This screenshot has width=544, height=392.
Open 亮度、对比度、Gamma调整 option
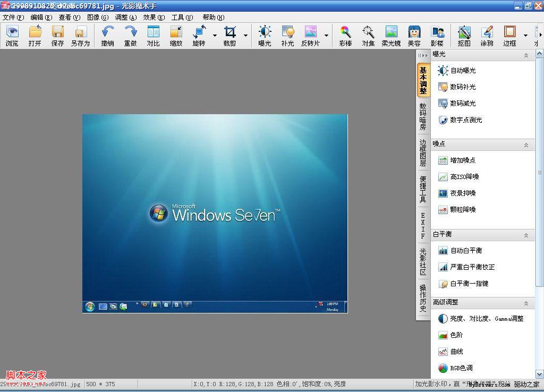click(481, 319)
